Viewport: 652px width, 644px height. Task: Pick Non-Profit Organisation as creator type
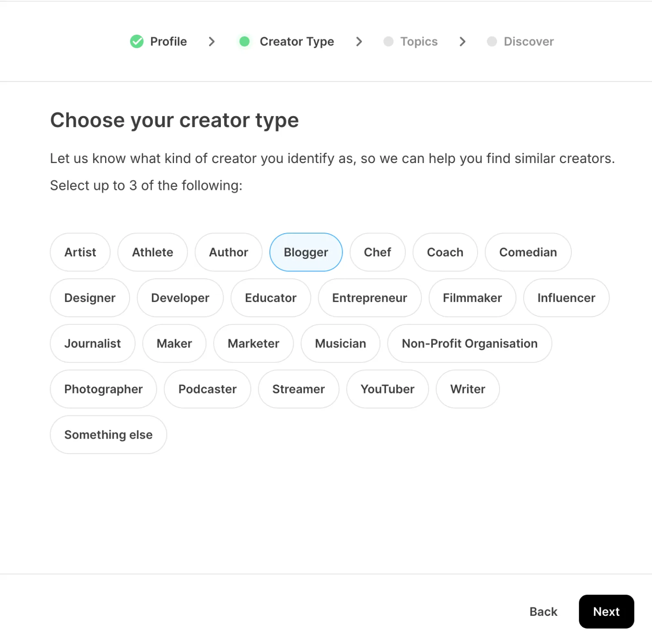tap(469, 344)
